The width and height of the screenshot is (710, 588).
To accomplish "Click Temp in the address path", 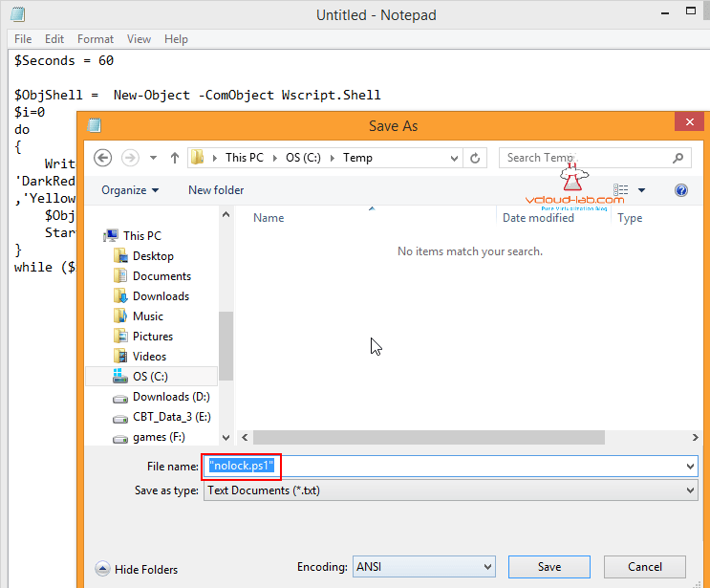I will (357, 158).
